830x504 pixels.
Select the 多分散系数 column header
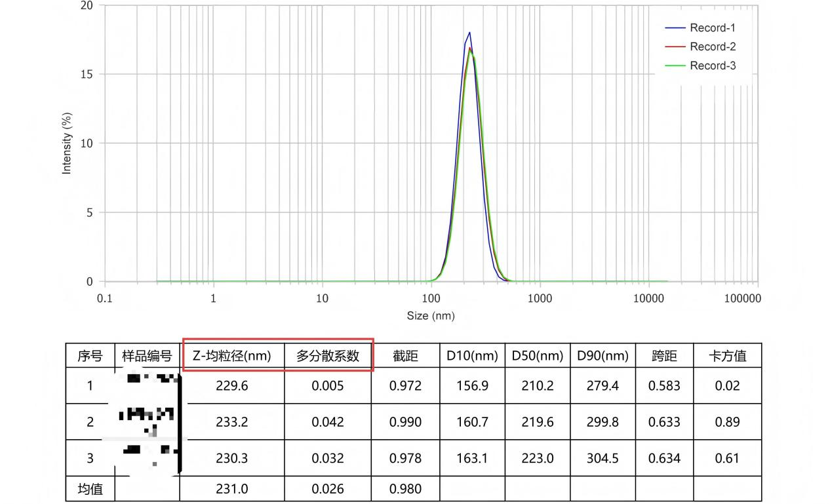point(328,356)
